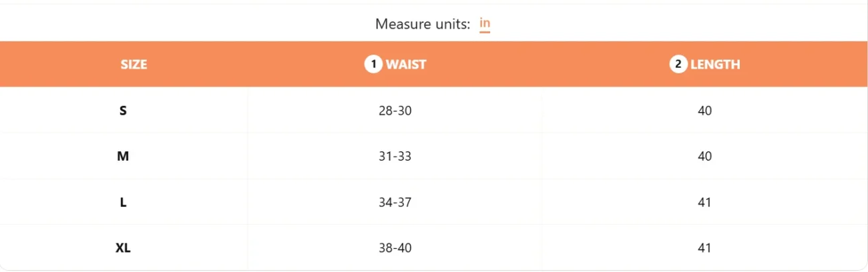Click the length value 41 for size XL
Screen dimensions: 868x272
(x=704, y=248)
